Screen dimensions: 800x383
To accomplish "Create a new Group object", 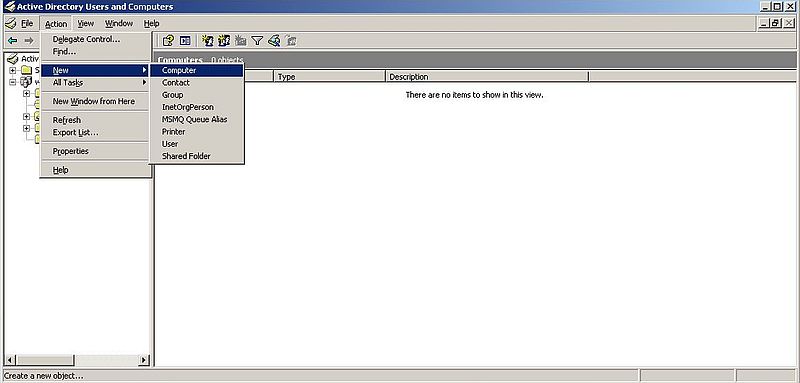I will (196, 95).
